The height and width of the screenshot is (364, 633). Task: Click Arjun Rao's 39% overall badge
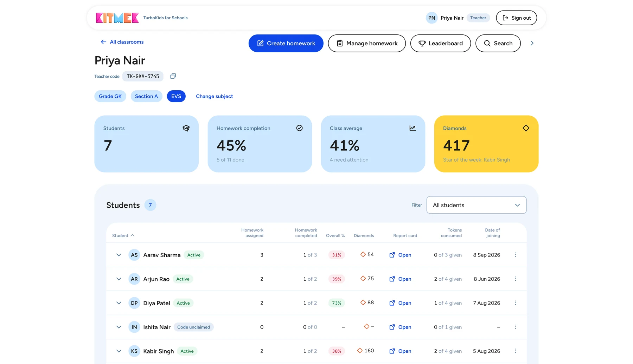pos(337,279)
